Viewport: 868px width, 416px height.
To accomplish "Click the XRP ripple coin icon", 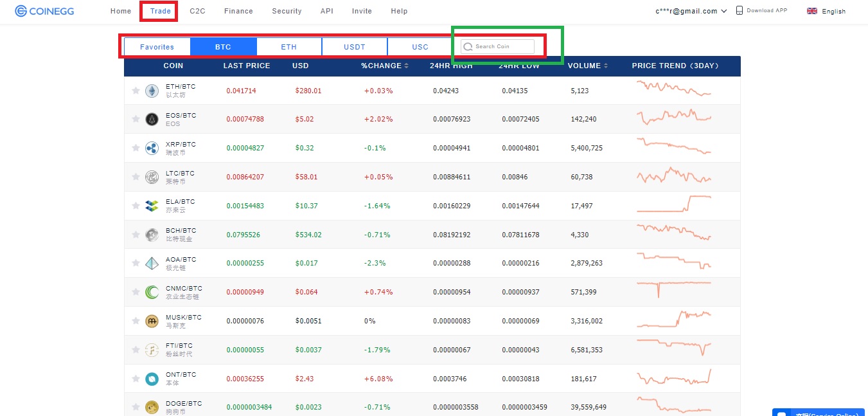I will pyautogui.click(x=152, y=149).
